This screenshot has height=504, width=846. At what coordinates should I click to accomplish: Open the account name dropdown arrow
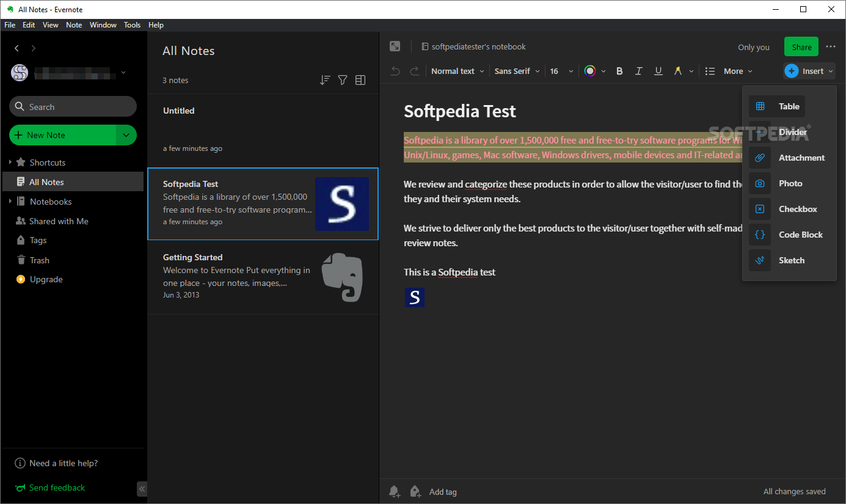[123, 73]
